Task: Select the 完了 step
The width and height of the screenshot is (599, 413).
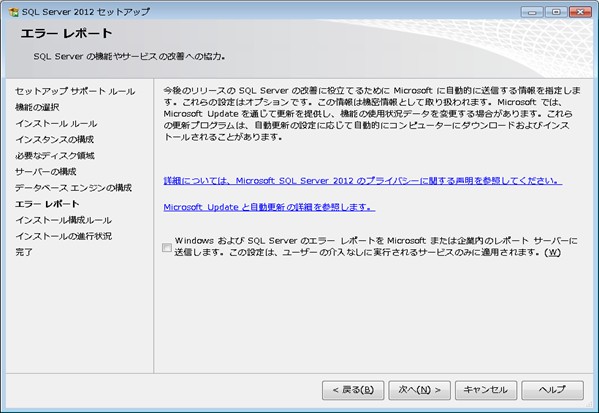Action: pos(24,252)
